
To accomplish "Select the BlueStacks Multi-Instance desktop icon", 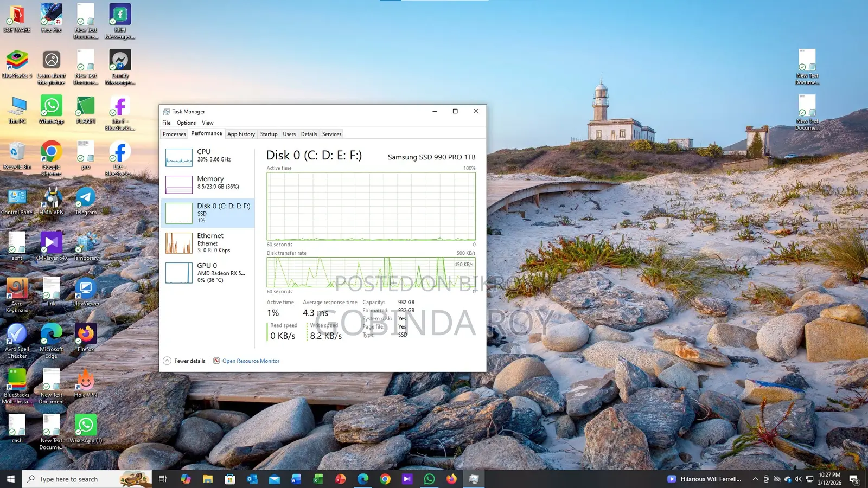I will point(17,386).
